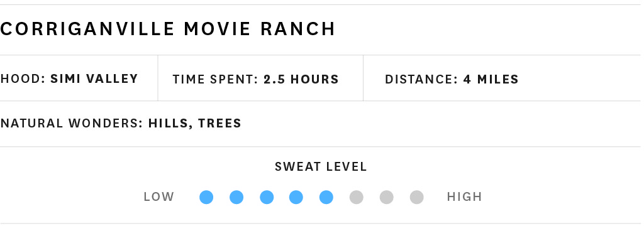Select the last gray dot beside HIGH
The image size is (644, 231).
(416, 197)
